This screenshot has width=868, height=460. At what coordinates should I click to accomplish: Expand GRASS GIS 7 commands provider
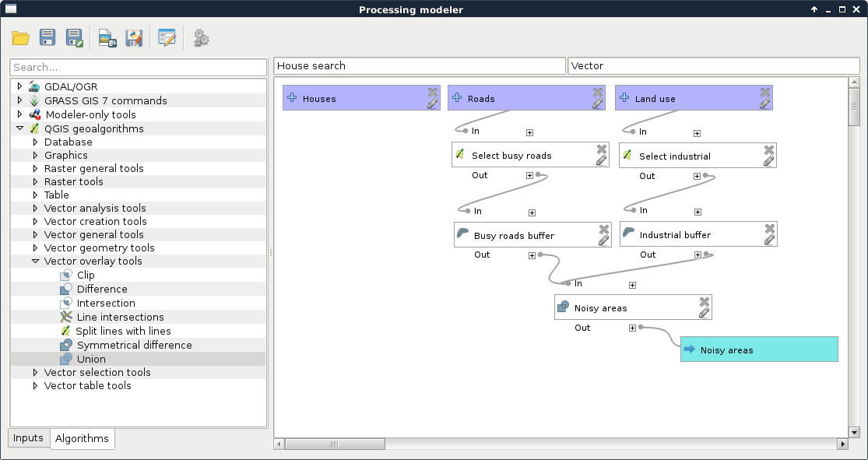pos(20,100)
